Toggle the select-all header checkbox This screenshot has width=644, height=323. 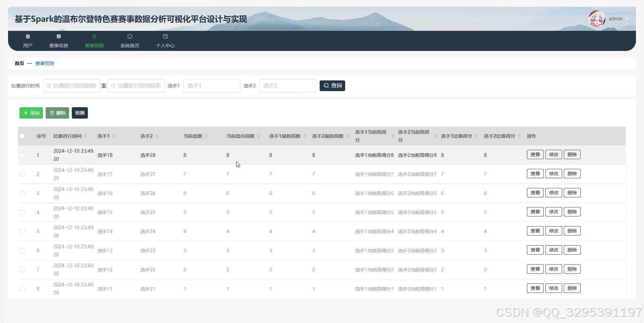[x=22, y=136]
